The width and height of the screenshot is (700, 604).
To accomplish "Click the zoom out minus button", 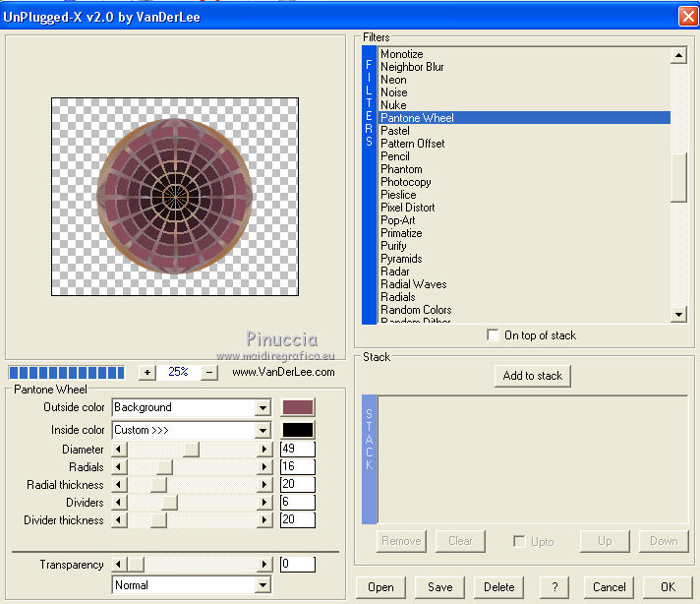I will 209,373.
